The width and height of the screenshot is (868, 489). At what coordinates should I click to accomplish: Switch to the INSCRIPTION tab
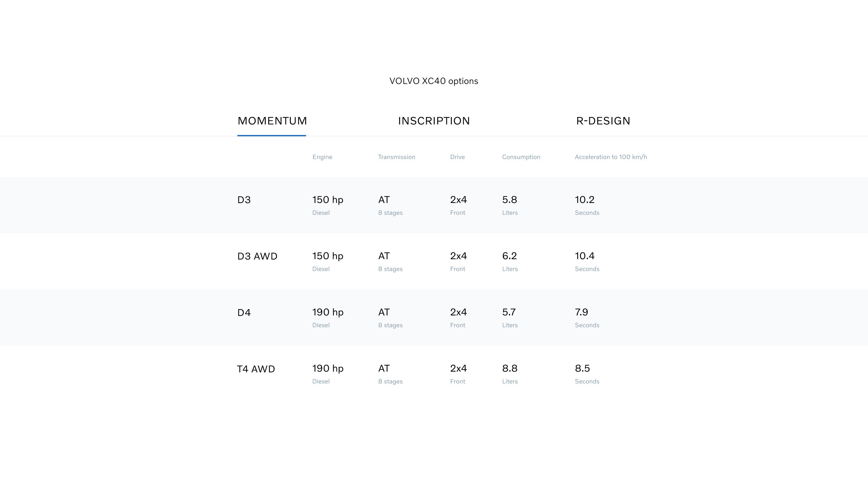point(434,121)
